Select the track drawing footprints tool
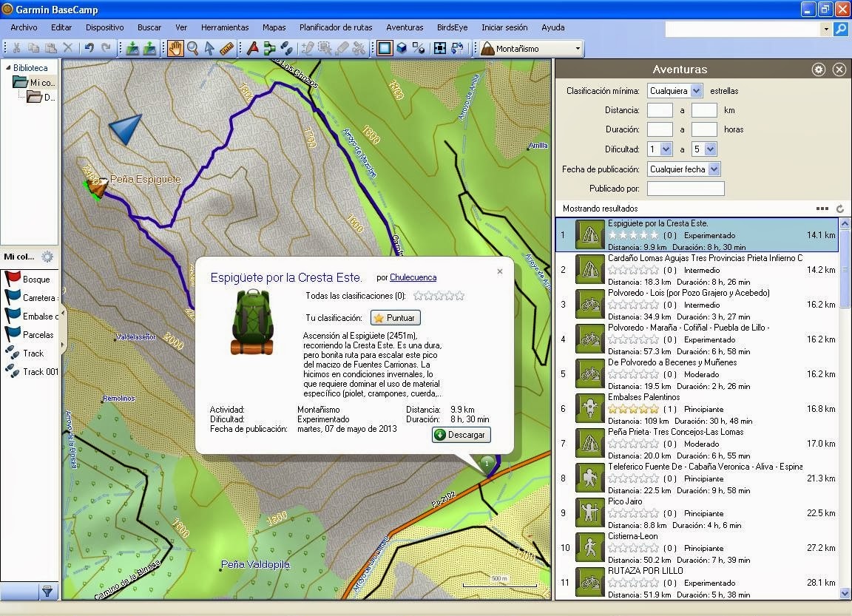 [288, 47]
